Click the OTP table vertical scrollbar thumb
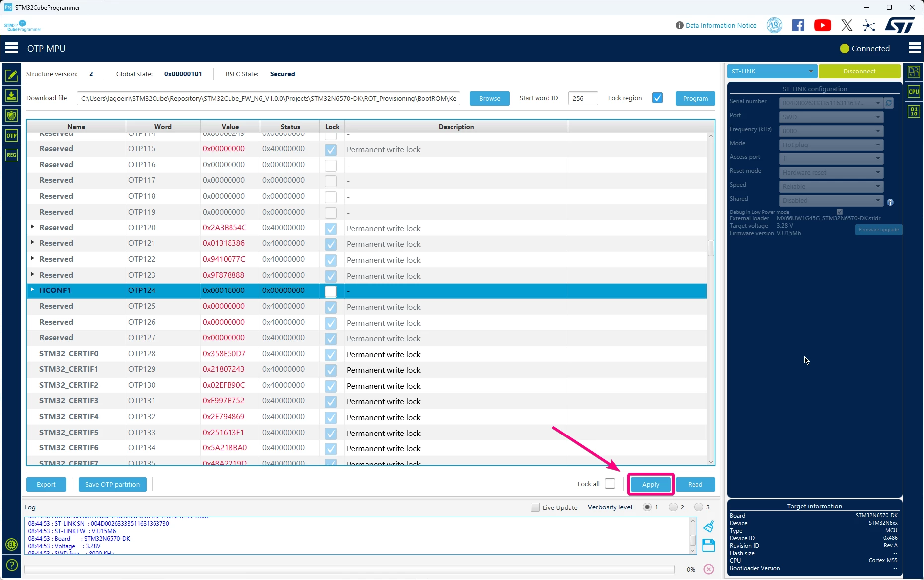Screen dimensions: 924x580 click(711, 248)
